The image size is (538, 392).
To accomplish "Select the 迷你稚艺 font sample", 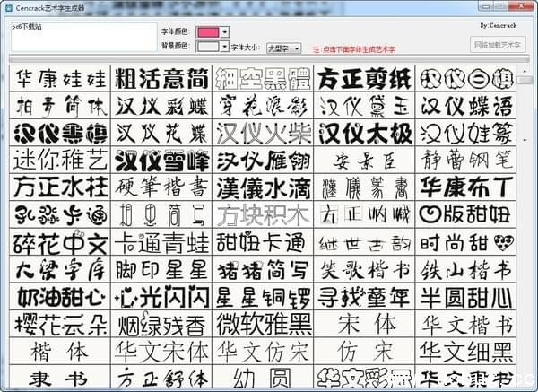I will (x=60, y=160).
